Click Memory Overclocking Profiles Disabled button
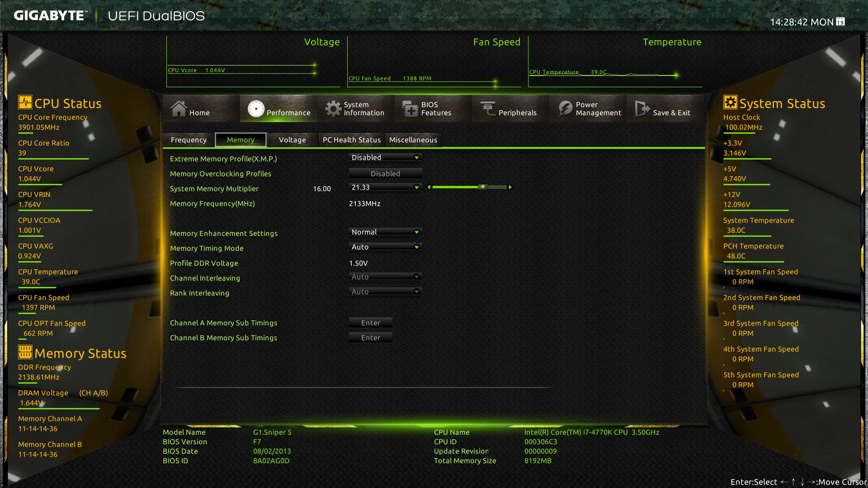The width and height of the screenshot is (868, 488). (385, 174)
